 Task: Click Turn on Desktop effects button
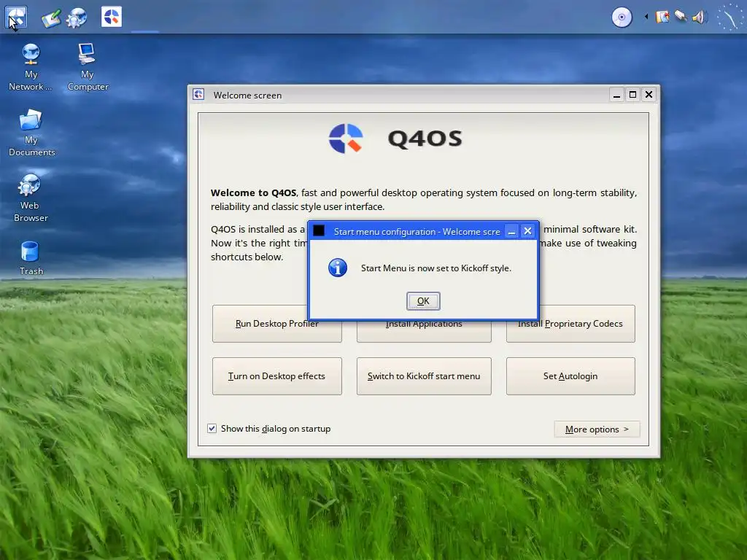[276, 376]
